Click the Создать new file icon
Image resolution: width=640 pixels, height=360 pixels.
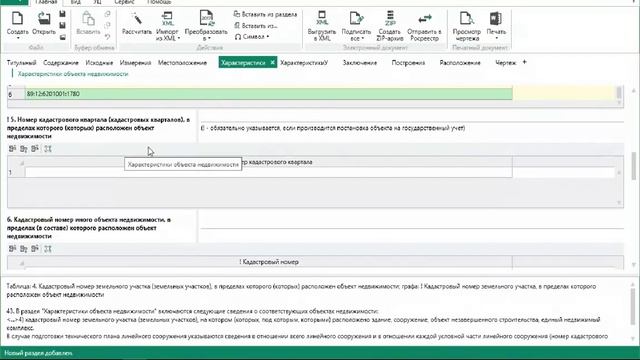(17, 19)
